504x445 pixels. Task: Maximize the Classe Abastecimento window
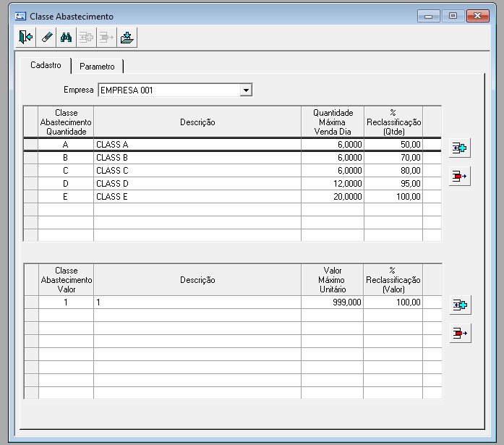coord(453,16)
